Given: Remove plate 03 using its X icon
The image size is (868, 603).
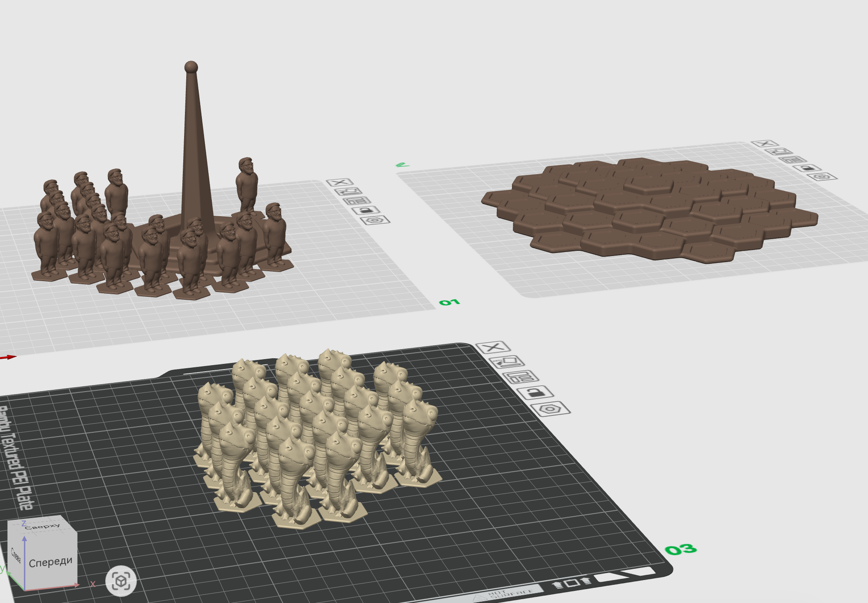Looking at the screenshot, I should click(493, 347).
